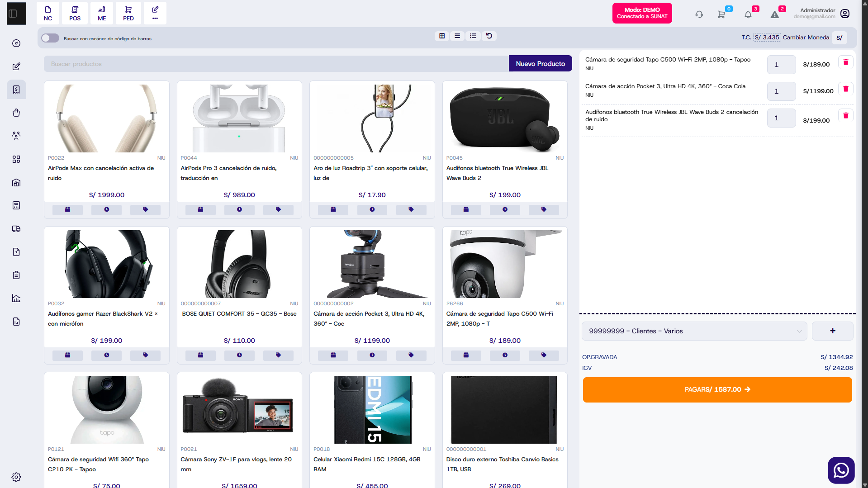Click the Modo DEMO Conectado a SUNAT badge
868x488 pixels.
(x=642, y=13)
